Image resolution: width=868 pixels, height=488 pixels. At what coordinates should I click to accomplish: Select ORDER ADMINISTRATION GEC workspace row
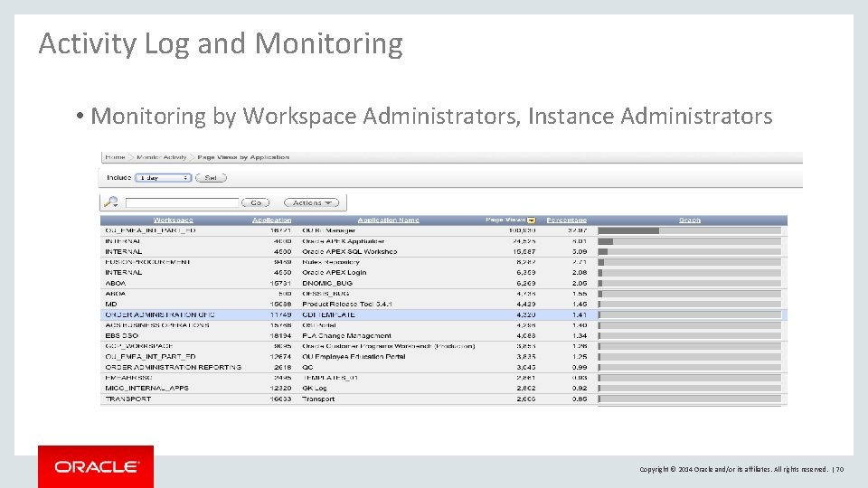pyautogui.click(x=443, y=314)
